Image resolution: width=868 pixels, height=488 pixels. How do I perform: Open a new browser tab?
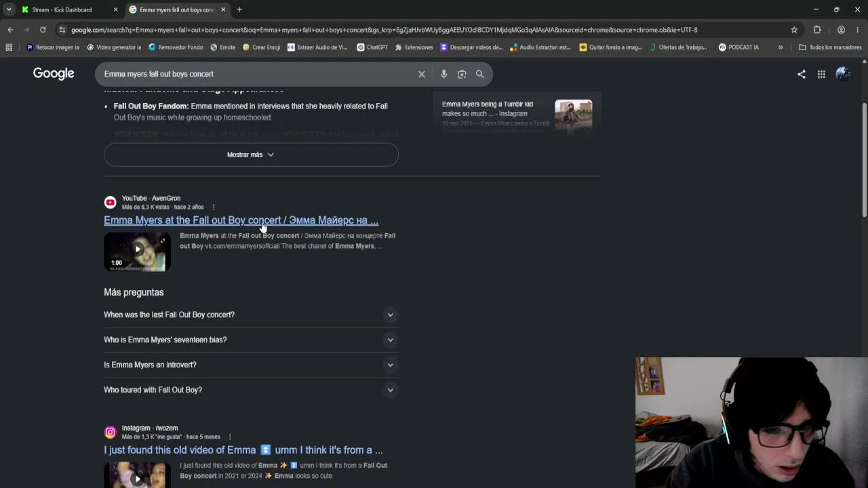point(239,9)
